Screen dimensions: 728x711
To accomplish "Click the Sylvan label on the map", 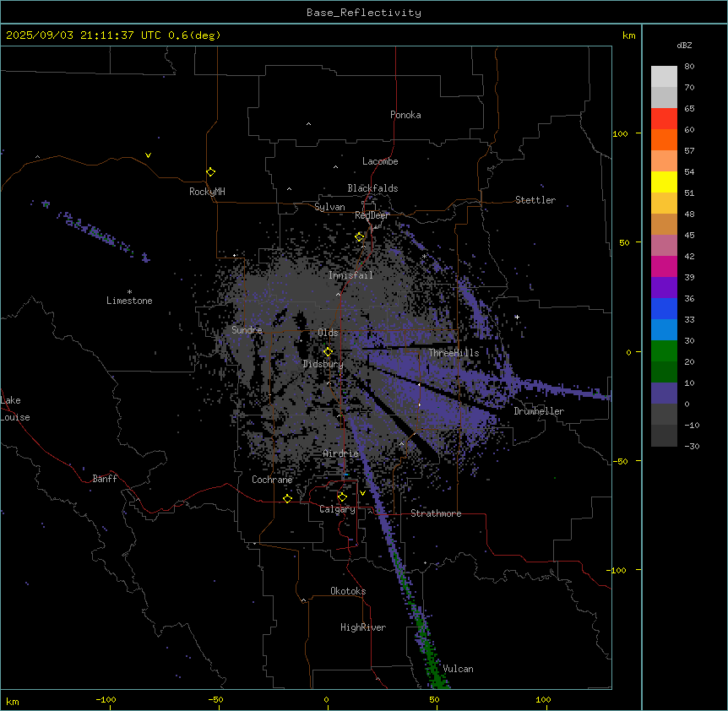I will (x=329, y=207).
